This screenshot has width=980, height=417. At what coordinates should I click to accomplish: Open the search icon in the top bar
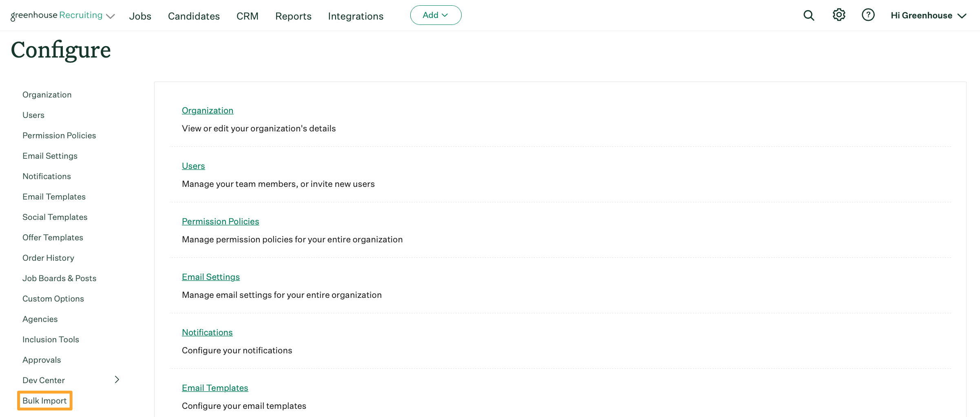pyautogui.click(x=809, y=15)
